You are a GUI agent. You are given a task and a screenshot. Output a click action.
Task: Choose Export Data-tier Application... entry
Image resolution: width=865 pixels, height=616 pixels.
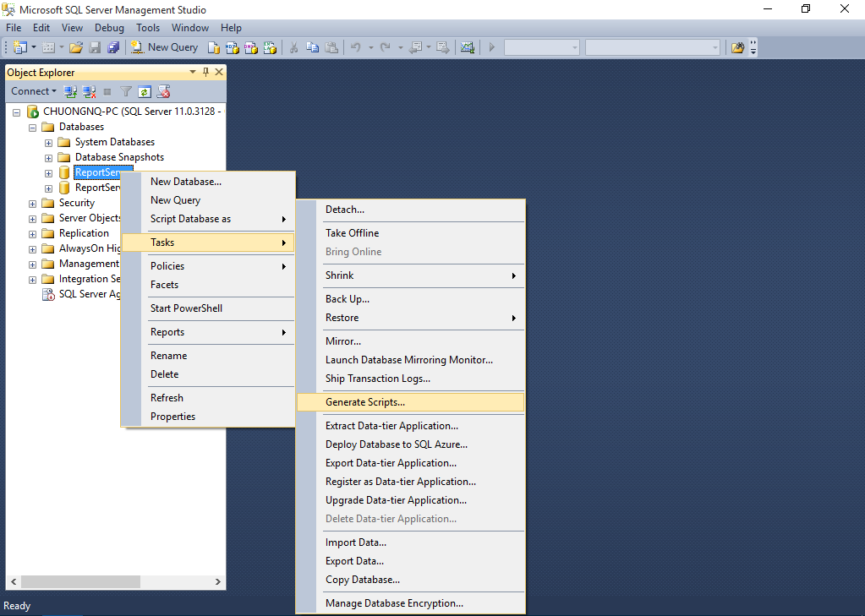[410, 463]
